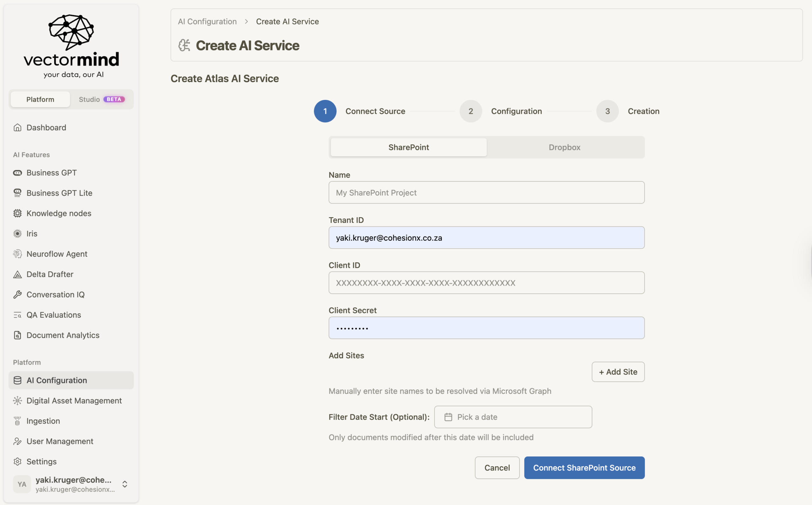Image resolution: width=812 pixels, height=505 pixels.
Task: Select the Dropbox source tab
Action: pos(565,147)
